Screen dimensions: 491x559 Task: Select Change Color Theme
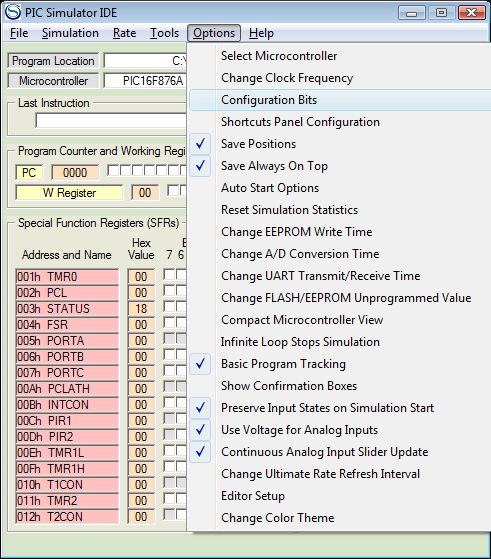[340, 518]
